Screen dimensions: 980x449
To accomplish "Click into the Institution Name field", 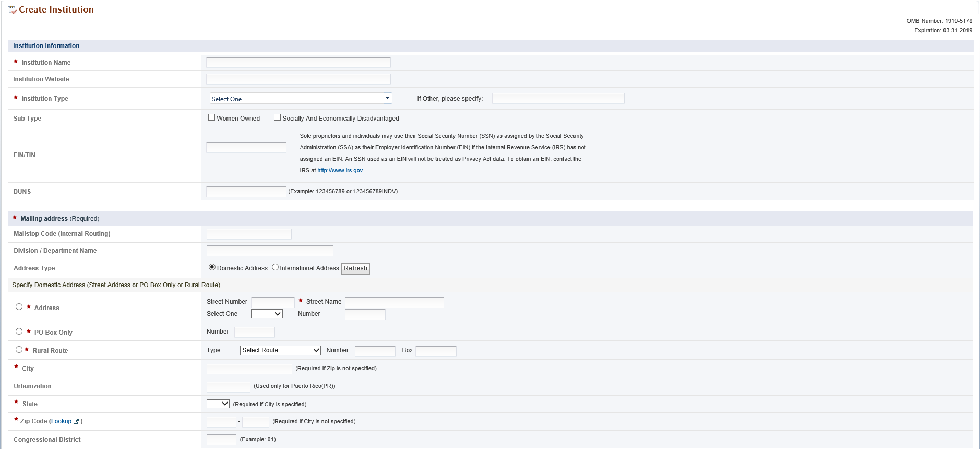I will point(298,63).
